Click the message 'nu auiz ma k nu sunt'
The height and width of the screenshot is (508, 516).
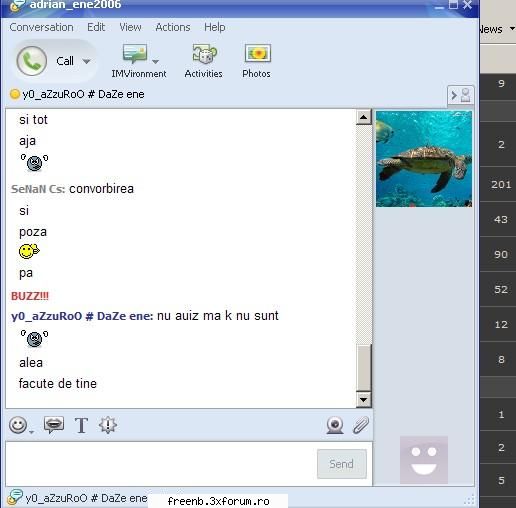pos(218,315)
